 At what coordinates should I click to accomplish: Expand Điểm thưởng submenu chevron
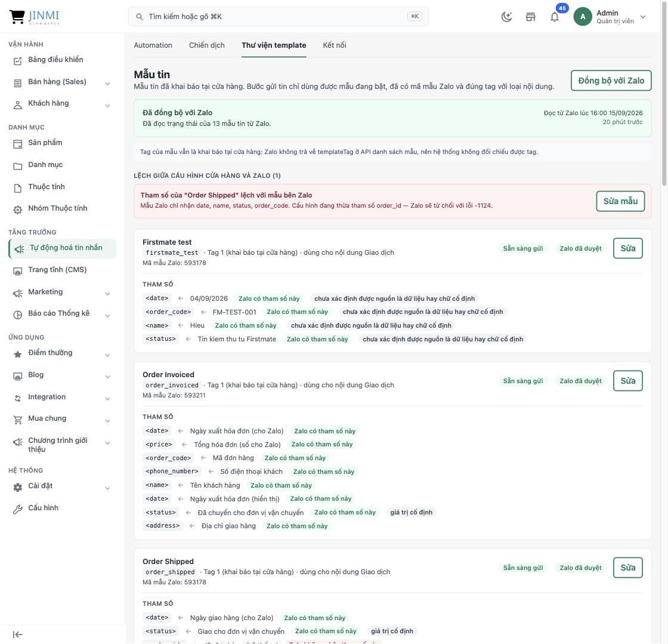pos(107,355)
